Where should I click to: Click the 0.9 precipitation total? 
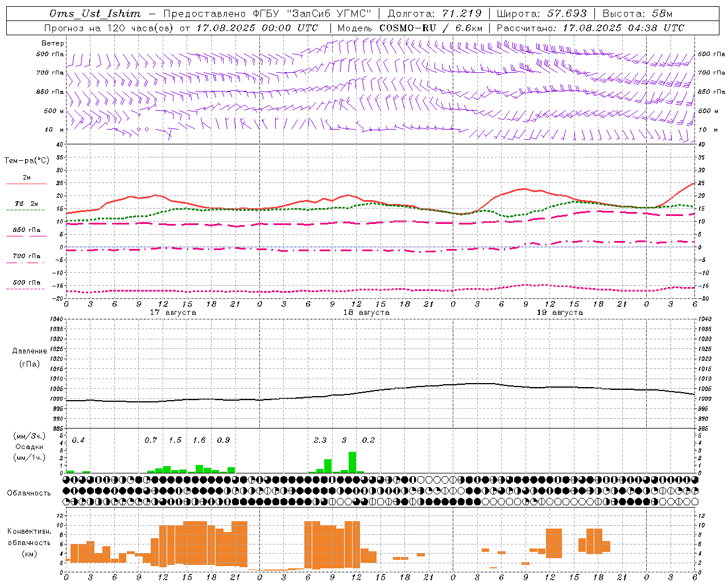224,440
